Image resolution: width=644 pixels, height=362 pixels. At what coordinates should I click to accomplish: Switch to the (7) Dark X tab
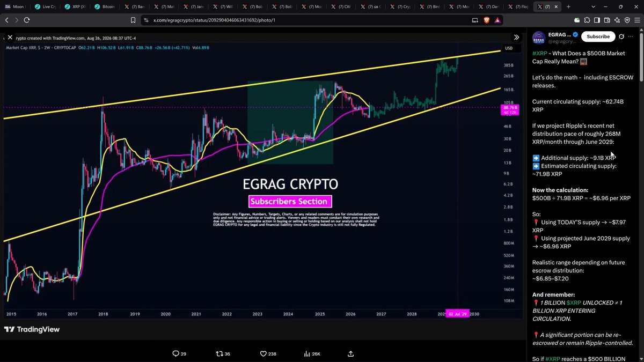[489, 6]
